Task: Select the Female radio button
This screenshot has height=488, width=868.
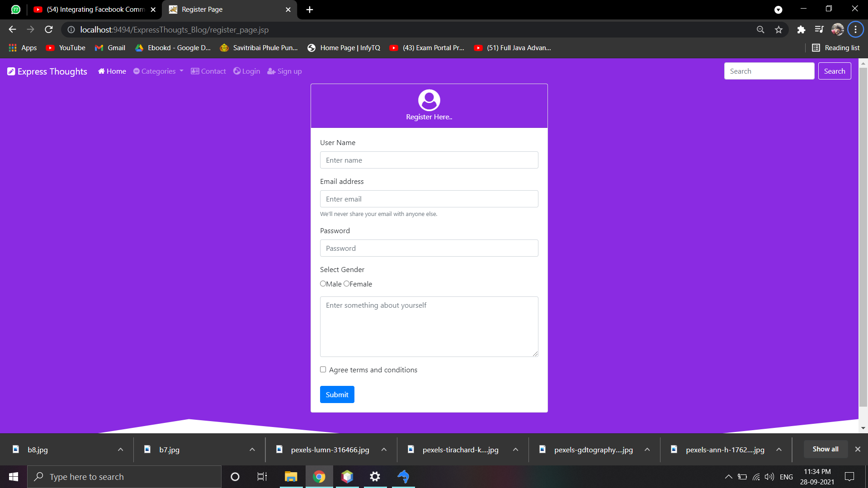Action: point(346,284)
